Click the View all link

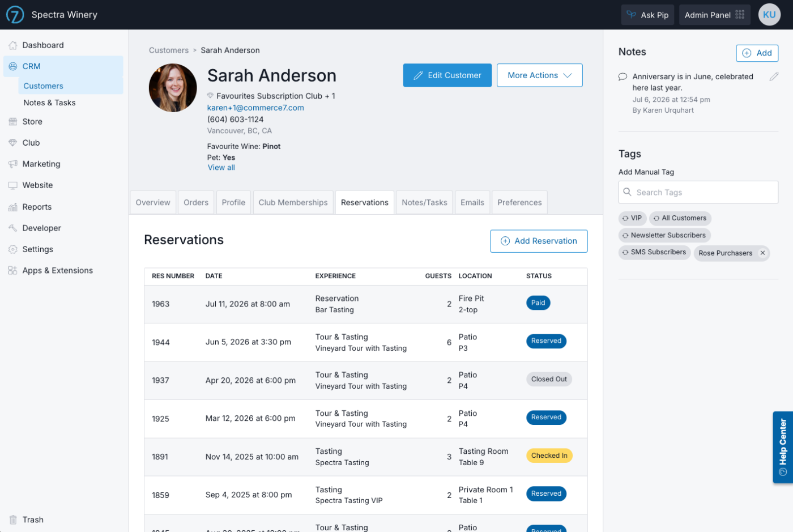click(221, 168)
